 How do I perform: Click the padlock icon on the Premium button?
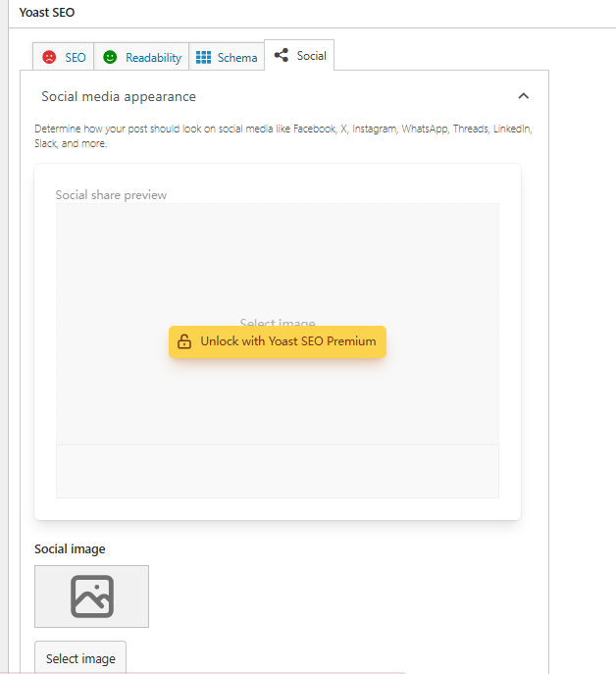click(184, 341)
